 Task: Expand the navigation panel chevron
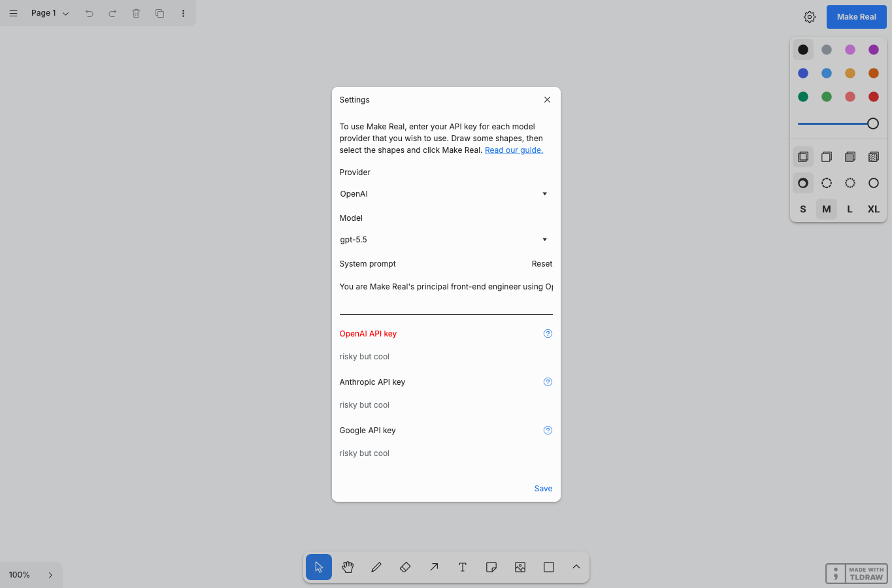point(50,575)
